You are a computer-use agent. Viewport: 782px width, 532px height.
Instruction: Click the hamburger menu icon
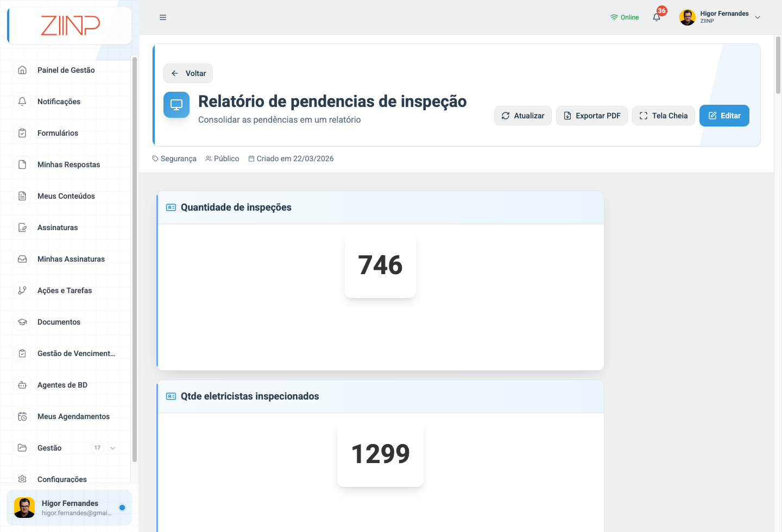tap(163, 17)
